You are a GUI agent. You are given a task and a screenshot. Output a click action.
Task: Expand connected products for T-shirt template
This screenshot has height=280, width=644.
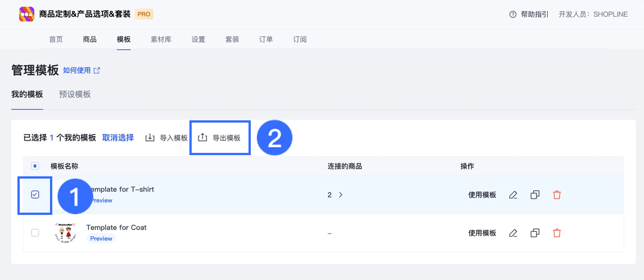click(340, 195)
